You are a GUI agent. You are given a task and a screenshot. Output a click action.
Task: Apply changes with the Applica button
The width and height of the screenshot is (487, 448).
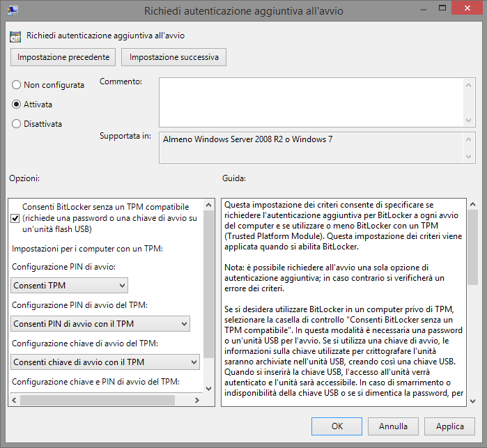pos(450,426)
